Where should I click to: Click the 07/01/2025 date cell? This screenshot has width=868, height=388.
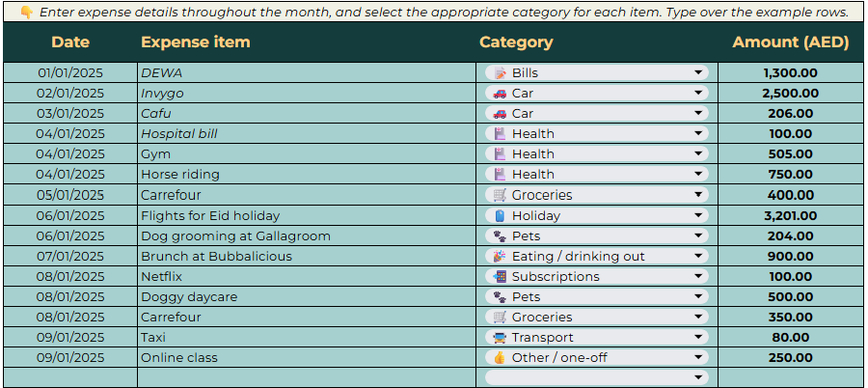[x=70, y=257]
